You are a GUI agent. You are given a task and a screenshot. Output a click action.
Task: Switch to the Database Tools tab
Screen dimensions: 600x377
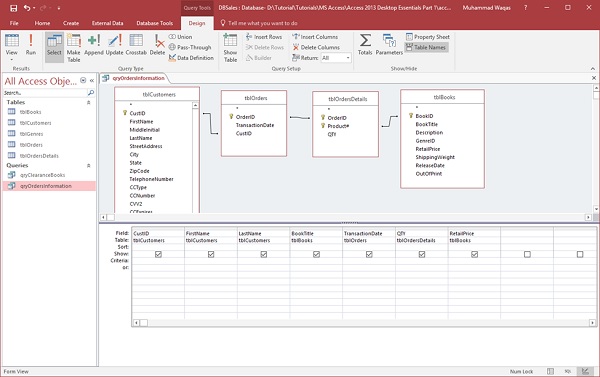[155, 23]
